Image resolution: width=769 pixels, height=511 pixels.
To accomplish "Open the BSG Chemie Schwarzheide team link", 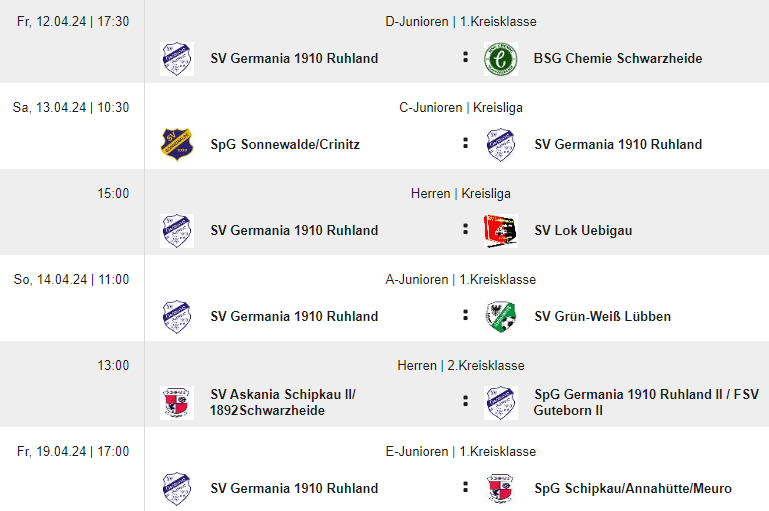I will pyautogui.click(x=617, y=59).
